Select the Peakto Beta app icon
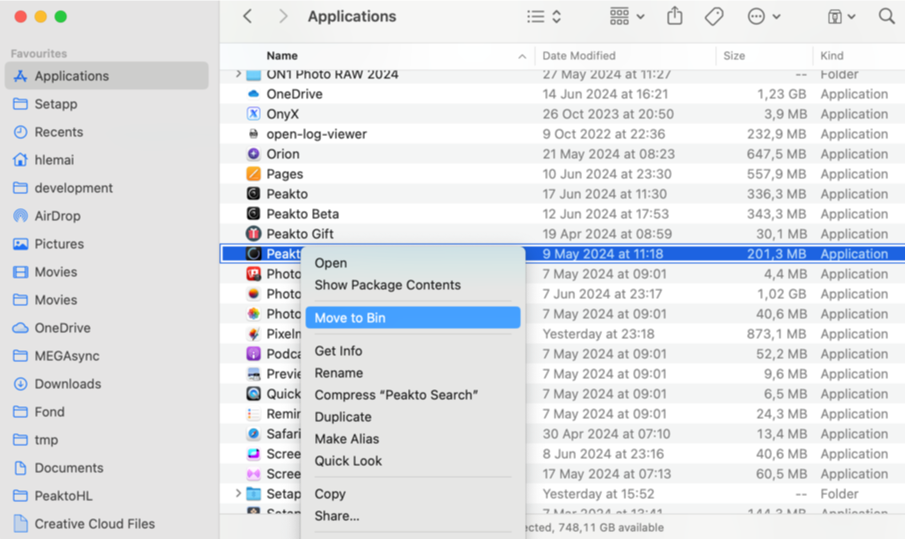 point(253,214)
